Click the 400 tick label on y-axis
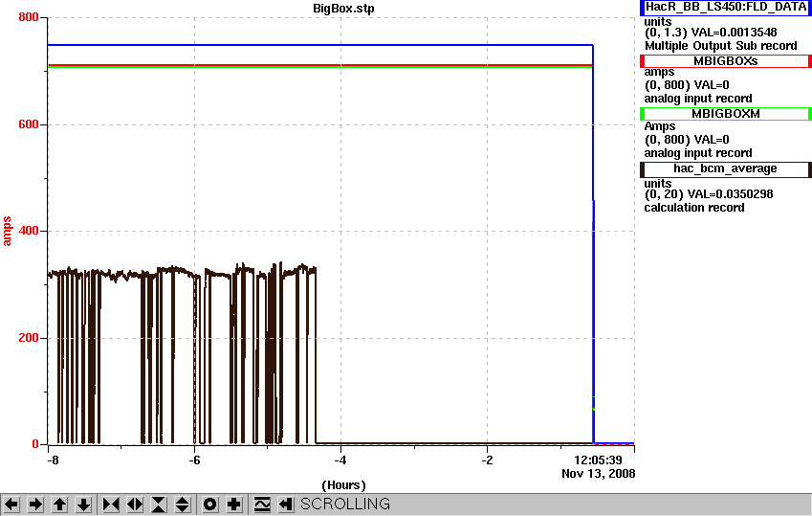The image size is (812, 516). tap(29, 232)
